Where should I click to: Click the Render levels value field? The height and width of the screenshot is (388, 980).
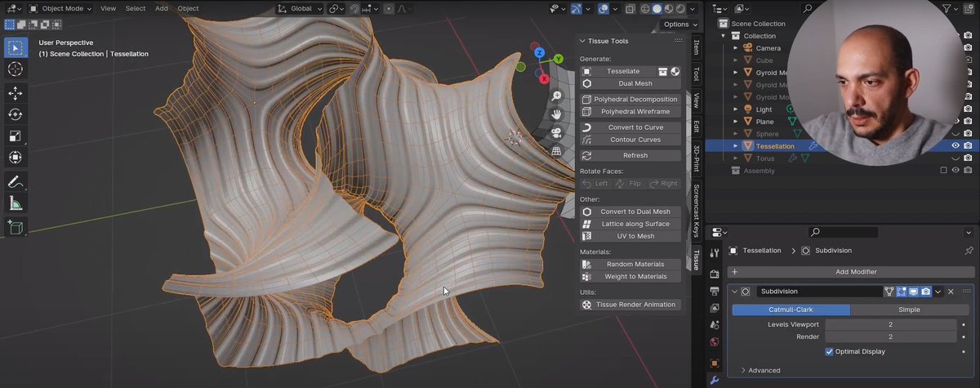[890, 337]
